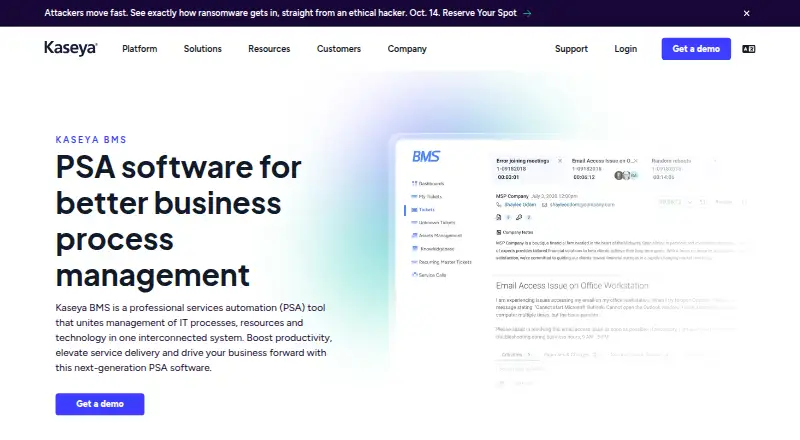The image size is (800, 440).
Task: Follow the Reserve Your Spot banner link
Action: point(479,13)
